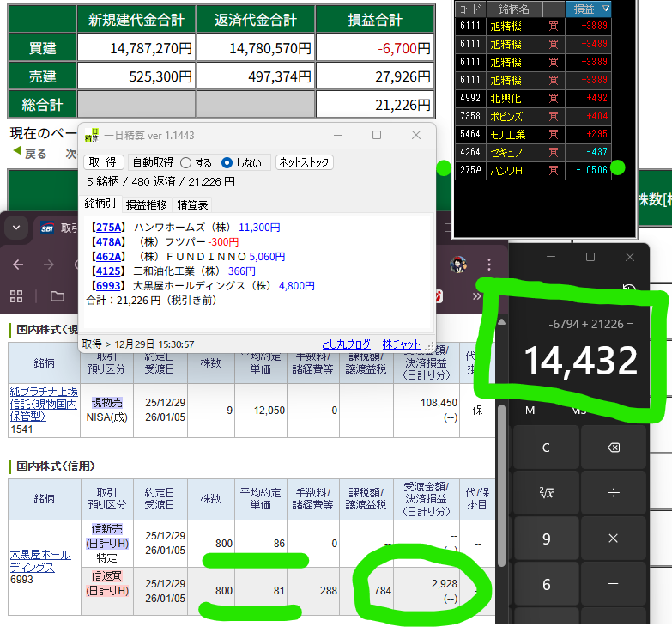Click the calculator cube root key
672x627 pixels.
[x=546, y=493]
